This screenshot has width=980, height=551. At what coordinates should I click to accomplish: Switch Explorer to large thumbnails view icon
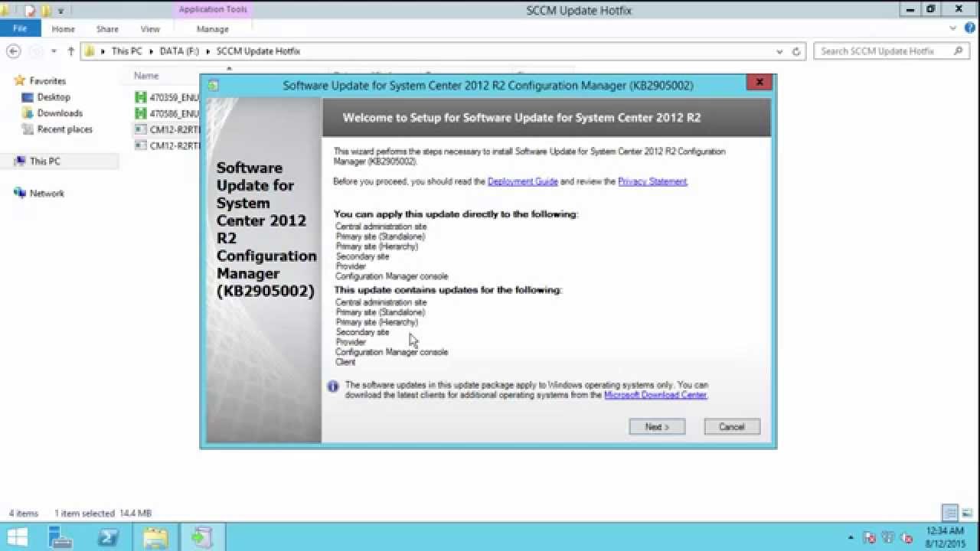tap(967, 513)
